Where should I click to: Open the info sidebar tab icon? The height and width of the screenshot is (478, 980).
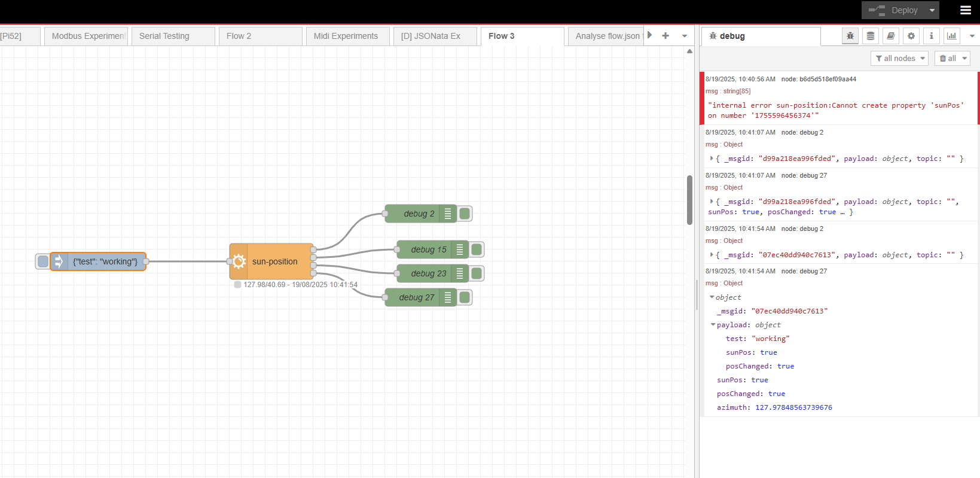[x=931, y=36]
